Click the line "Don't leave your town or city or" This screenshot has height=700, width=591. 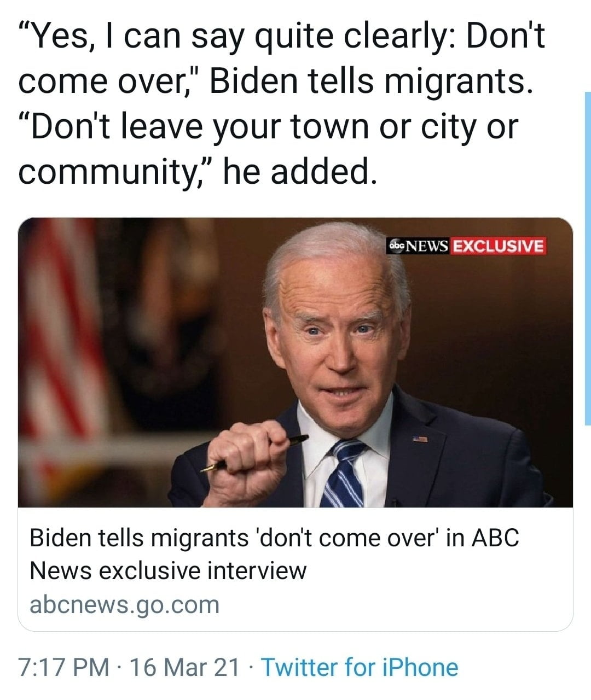click(268, 127)
